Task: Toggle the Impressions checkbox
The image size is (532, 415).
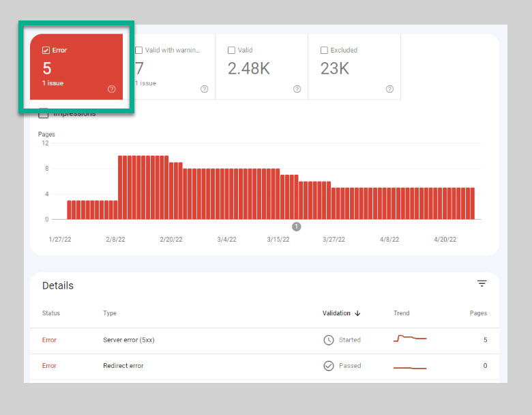Action: [44, 114]
